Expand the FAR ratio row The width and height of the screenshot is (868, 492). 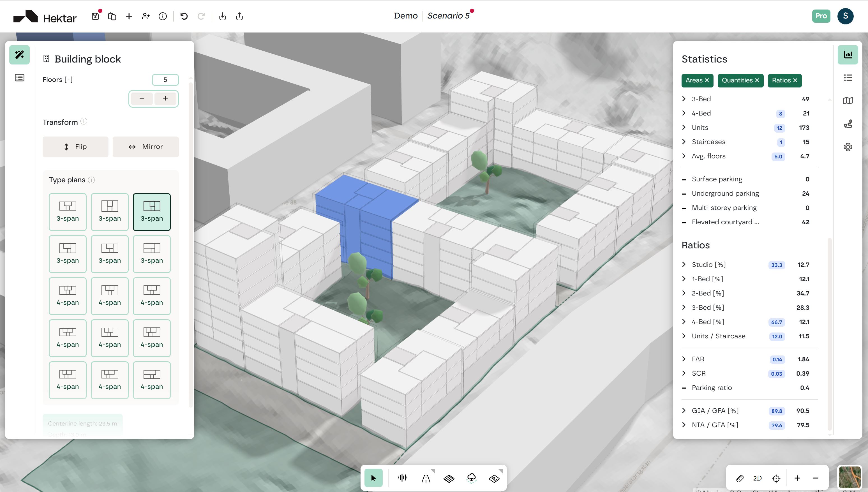[684, 359]
